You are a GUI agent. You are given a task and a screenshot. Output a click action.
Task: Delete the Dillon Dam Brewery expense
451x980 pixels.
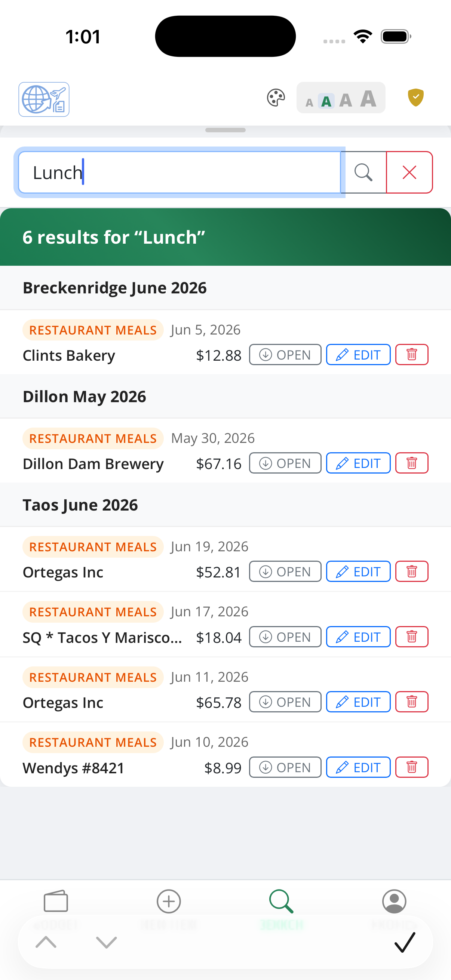pyautogui.click(x=412, y=463)
